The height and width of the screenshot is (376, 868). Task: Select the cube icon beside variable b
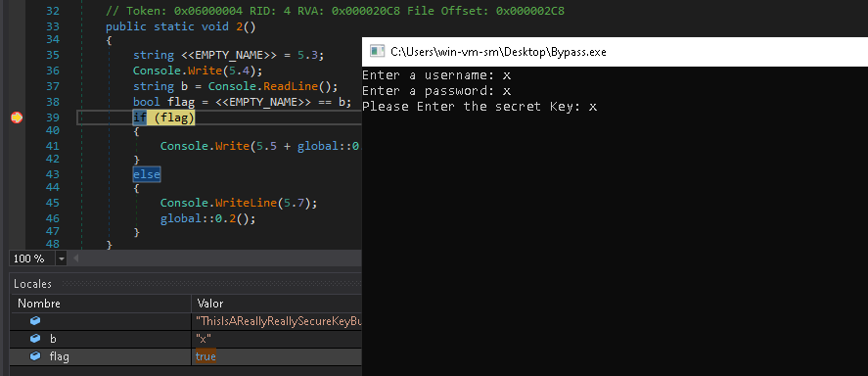pyautogui.click(x=35, y=339)
